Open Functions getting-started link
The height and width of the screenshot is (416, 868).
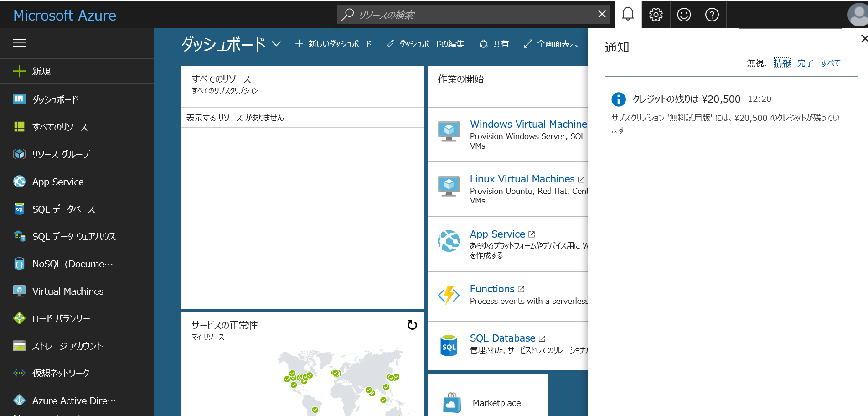pos(492,289)
